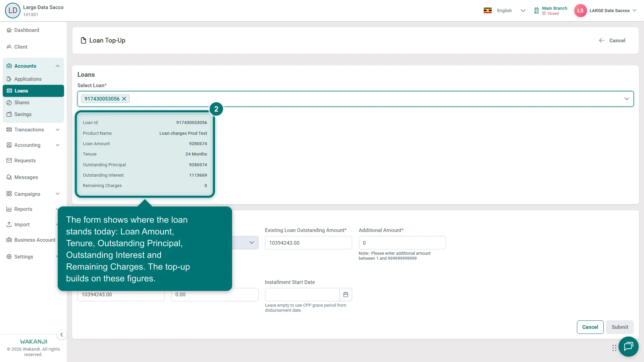The width and height of the screenshot is (644, 362).
Task: Click the Business Account briefcase icon
Action: 9,240
